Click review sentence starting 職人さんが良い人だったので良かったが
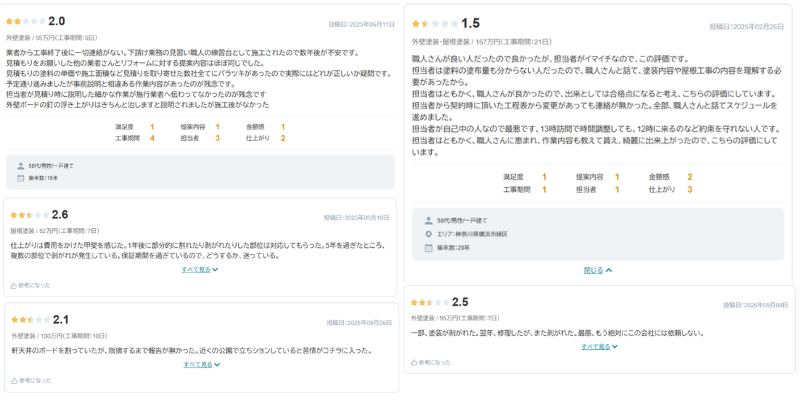 point(551,59)
